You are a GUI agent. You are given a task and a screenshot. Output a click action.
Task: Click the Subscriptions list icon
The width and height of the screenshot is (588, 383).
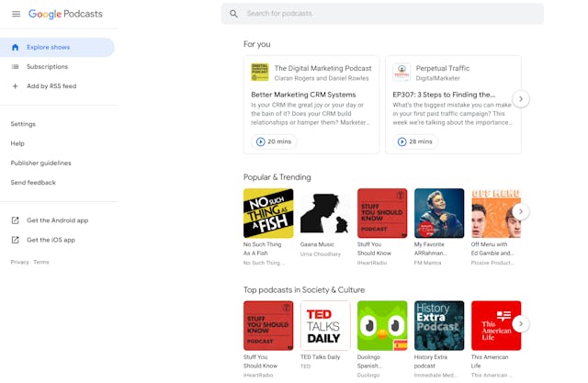tap(15, 67)
